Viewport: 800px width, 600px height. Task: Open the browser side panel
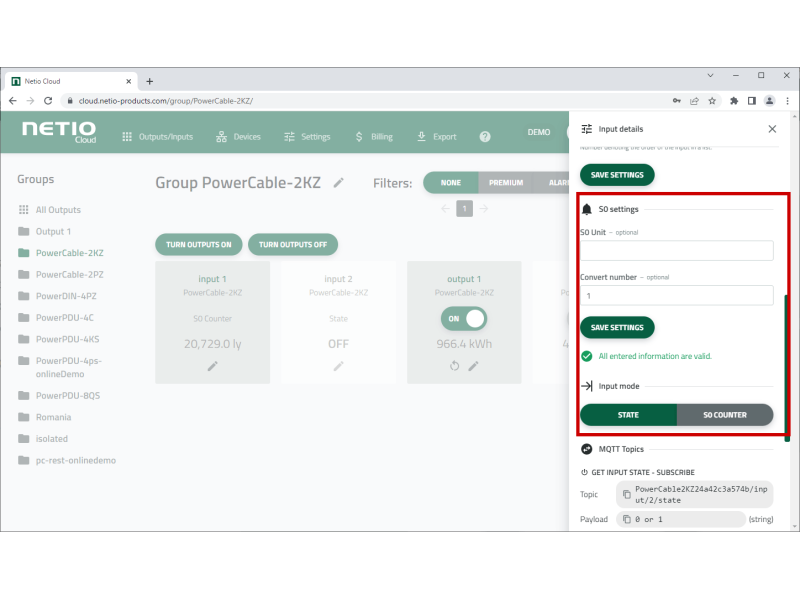click(752, 101)
